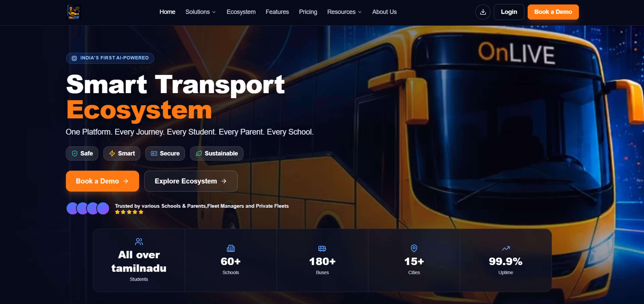Viewport: 644px width, 304px height.
Task: Click the Explore Ecosystem button
Action: 191,181
